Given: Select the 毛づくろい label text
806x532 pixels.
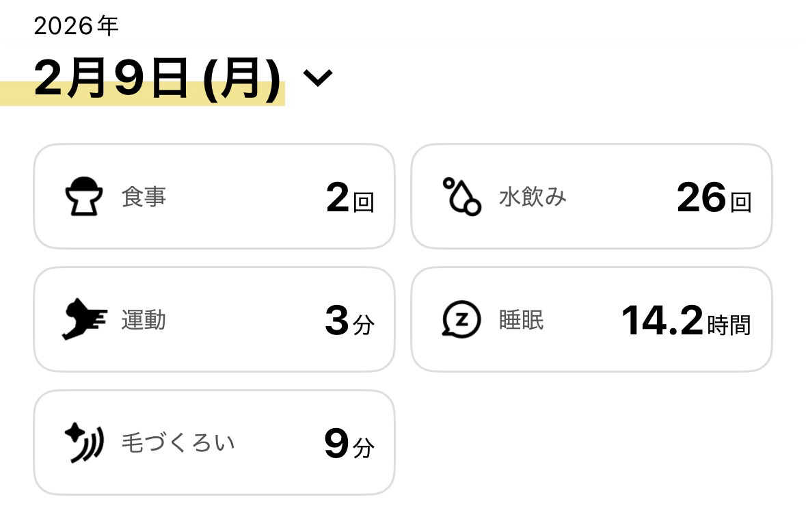Looking at the screenshot, I should coord(178,443).
